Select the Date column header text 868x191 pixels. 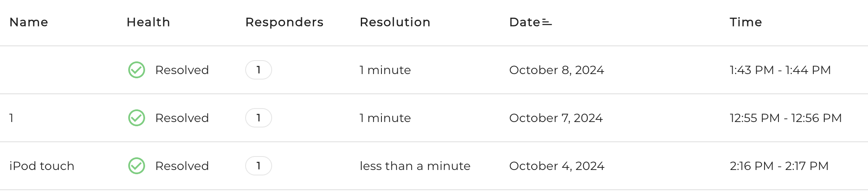coord(524,22)
